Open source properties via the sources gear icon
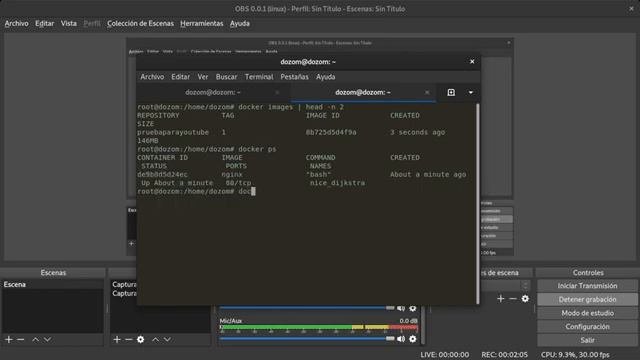This screenshot has width=640, height=360. [141, 340]
